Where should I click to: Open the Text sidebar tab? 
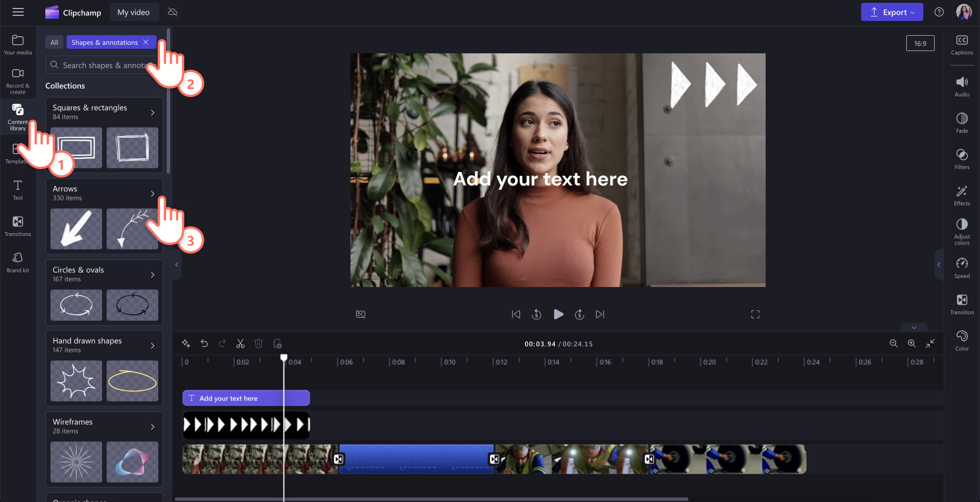(18, 190)
